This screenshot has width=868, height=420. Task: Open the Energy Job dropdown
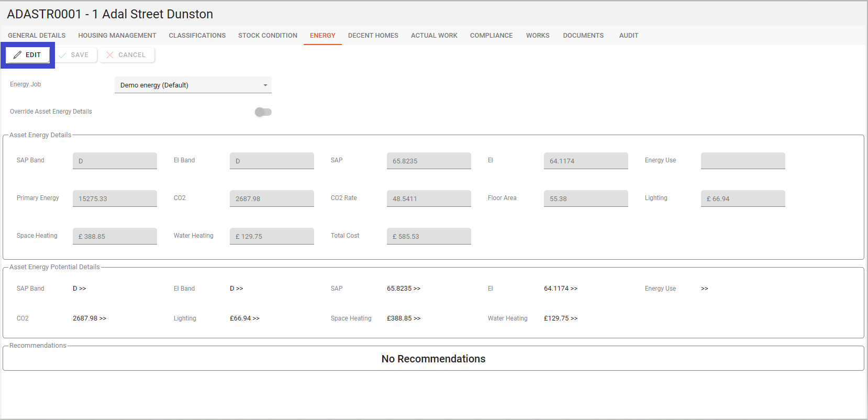193,85
